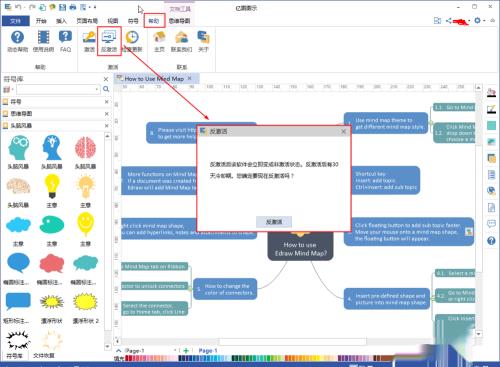Close the 头脑风暴 library category
Screen dimensions: 500x367
click(x=106, y=126)
